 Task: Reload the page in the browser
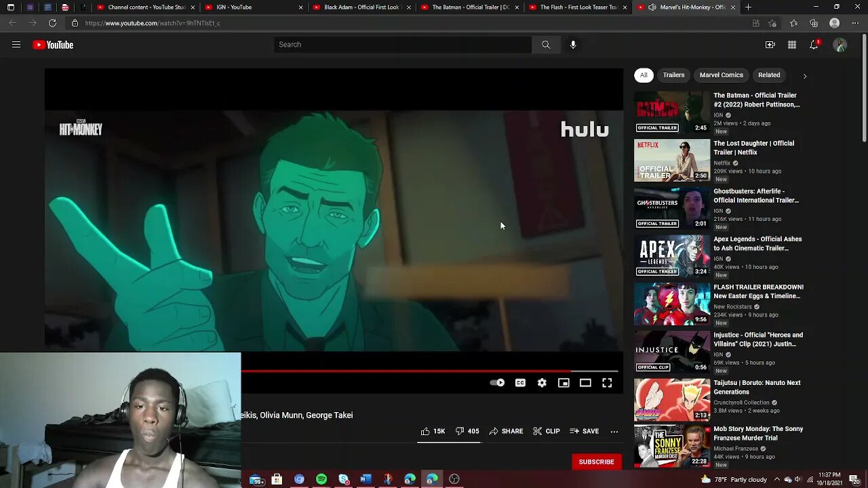(x=52, y=23)
